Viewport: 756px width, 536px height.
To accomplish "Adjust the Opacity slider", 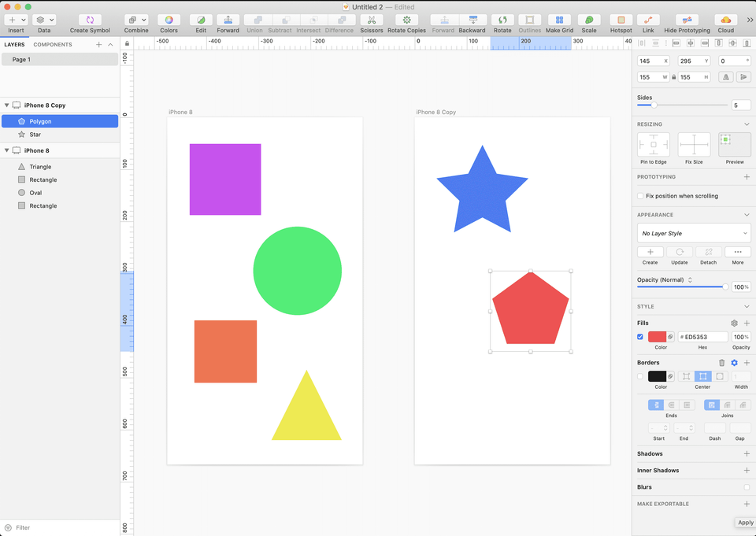I will (x=725, y=286).
